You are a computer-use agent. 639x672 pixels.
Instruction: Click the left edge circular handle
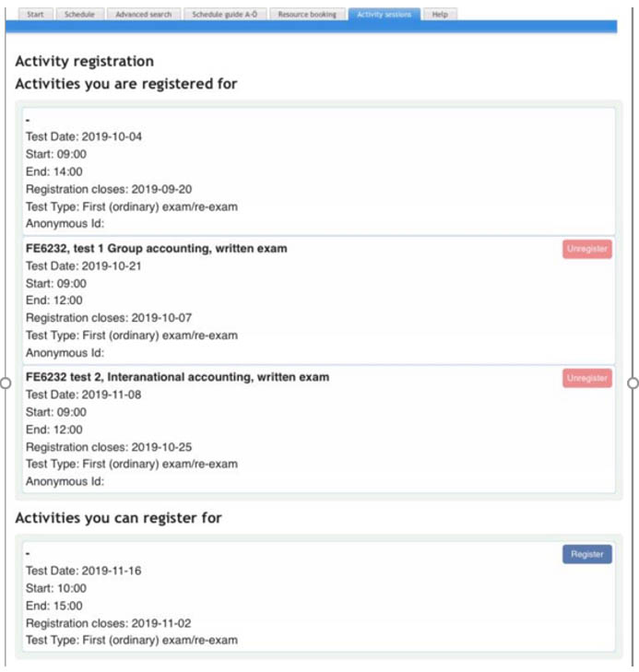pos(5,383)
